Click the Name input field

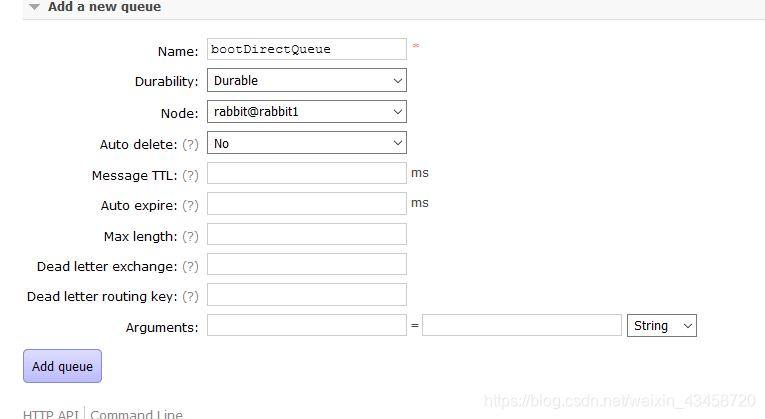pos(306,49)
